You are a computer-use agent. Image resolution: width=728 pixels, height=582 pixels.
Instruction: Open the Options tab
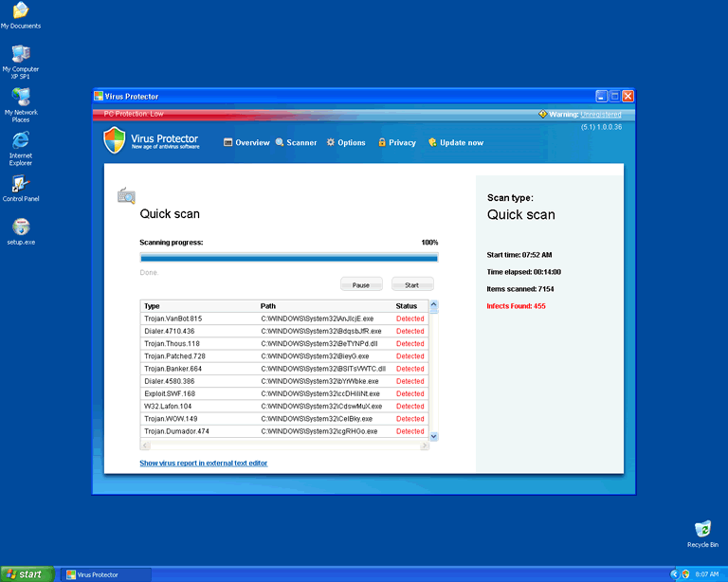coord(346,142)
